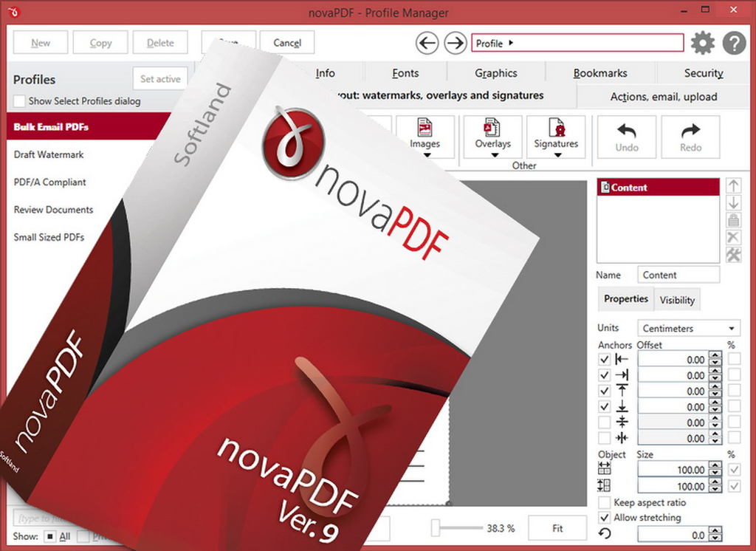Select the PDF/A Compliant profile
The width and height of the screenshot is (756, 551).
(x=49, y=182)
